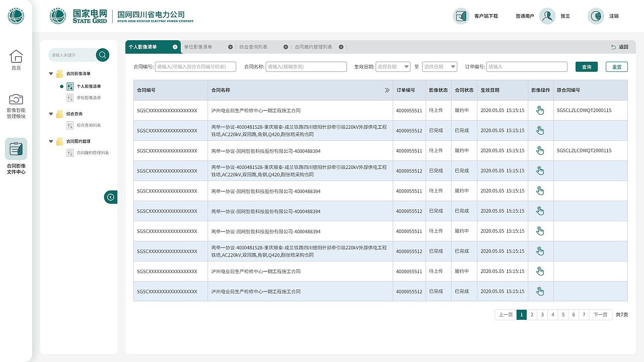This screenshot has width=644, height=362.
Task: Click the image operation hand icon in the last row
Action: (540, 291)
